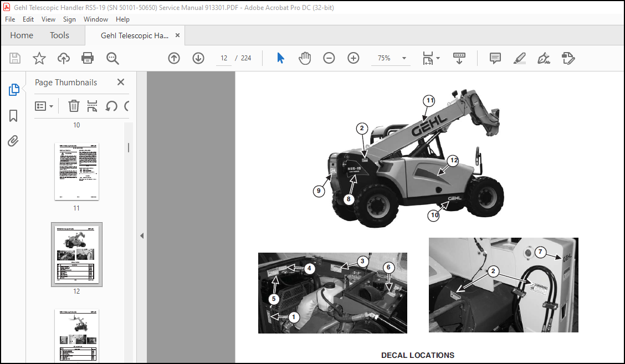Open the File menu
Screen dimensions: 625x364
tap(10, 19)
